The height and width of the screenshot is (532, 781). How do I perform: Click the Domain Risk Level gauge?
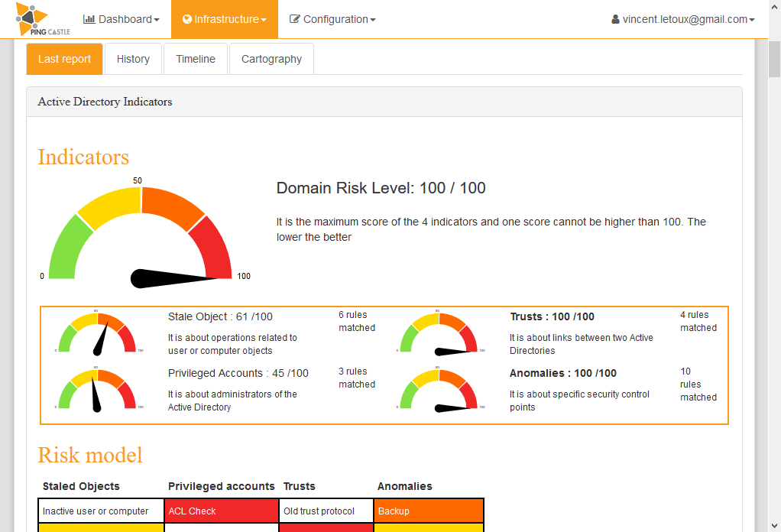[x=140, y=233]
